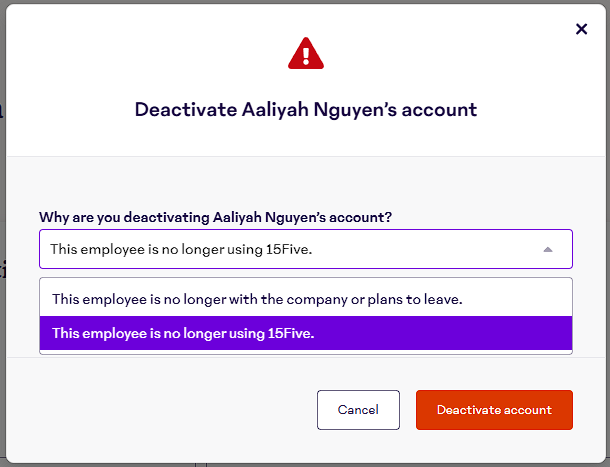Choose 'no longer using 15Five' highlighted option
The height and width of the screenshot is (467, 610).
183,333
